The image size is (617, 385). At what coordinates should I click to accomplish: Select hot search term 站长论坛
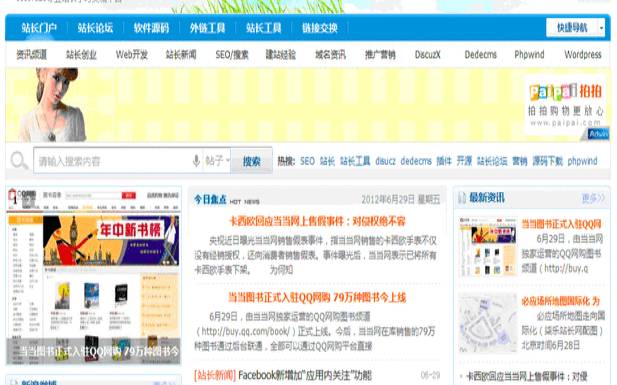pyautogui.click(x=492, y=161)
